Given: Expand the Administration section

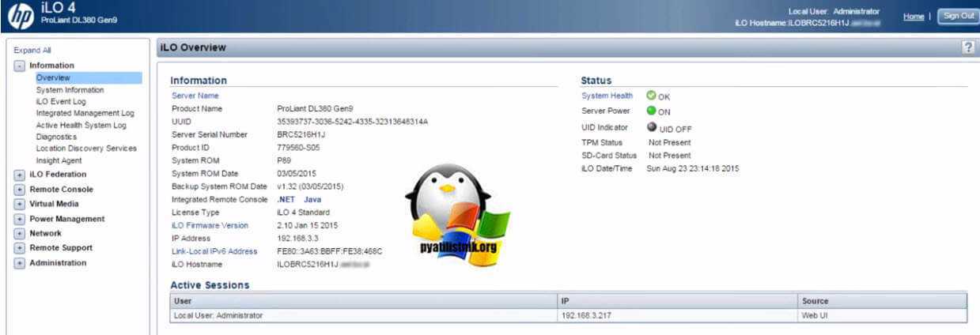Looking at the screenshot, I should pyautogui.click(x=19, y=263).
